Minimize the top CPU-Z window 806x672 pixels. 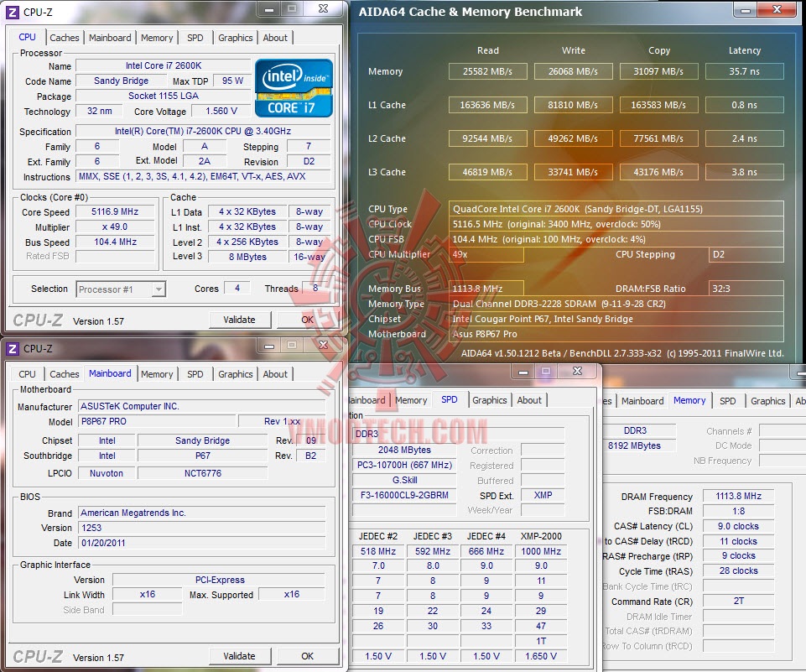[x=269, y=8]
